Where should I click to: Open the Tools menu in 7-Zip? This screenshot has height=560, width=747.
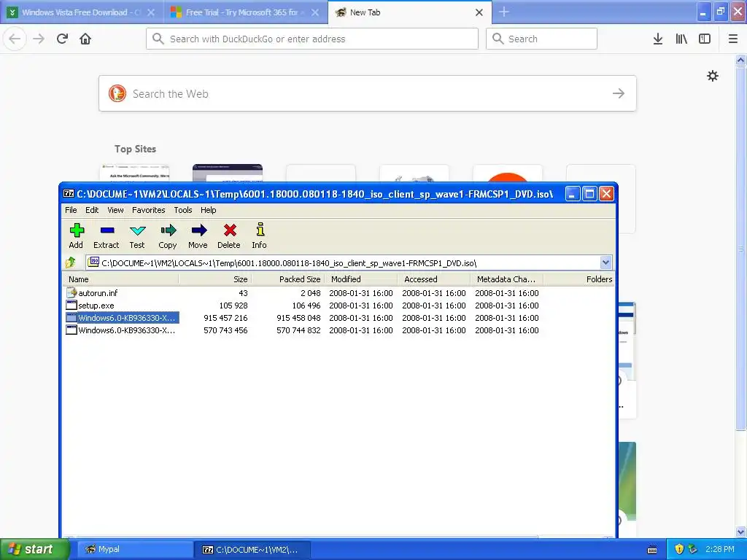(183, 210)
